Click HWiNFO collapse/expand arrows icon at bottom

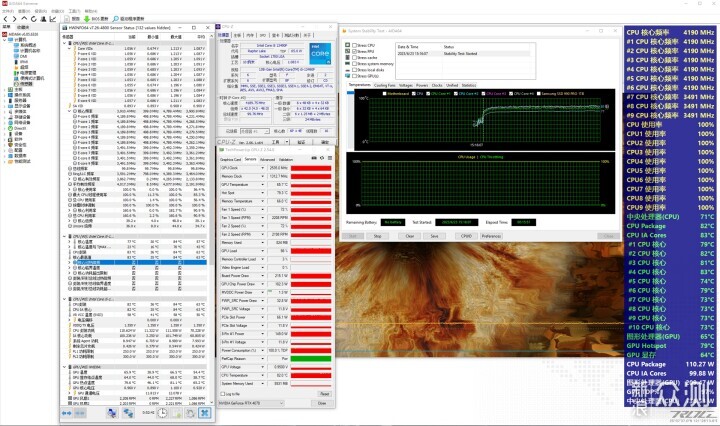point(67,413)
